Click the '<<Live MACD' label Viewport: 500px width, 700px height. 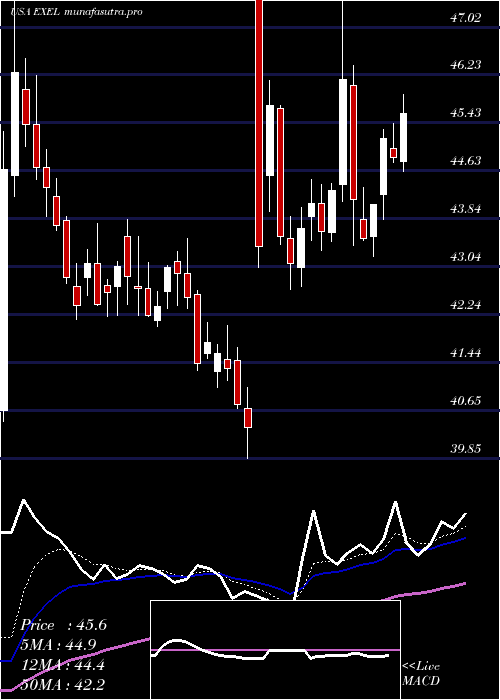[x=421, y=674]
